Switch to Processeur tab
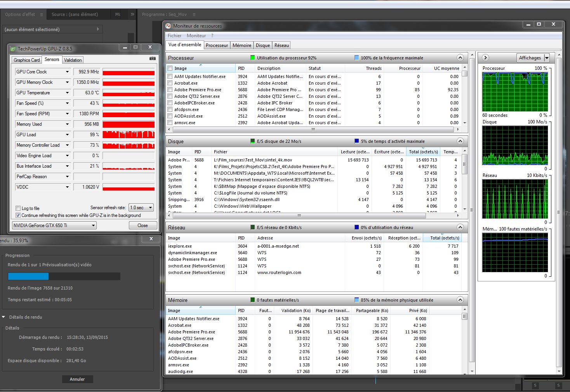Screen dimensions: 570x392 point(217,45)
